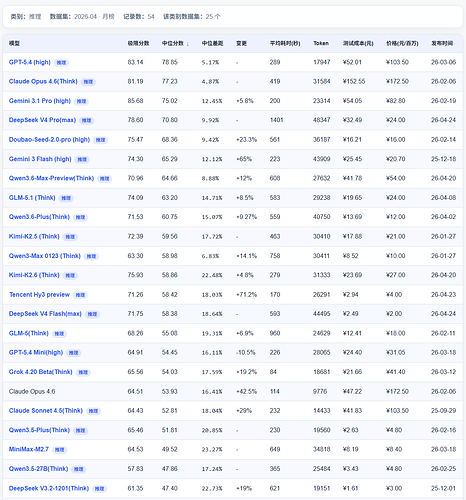Click the 中位分数 sort arrow icon
The width and height of the screenshot is (466, 500).
[188, 44]
